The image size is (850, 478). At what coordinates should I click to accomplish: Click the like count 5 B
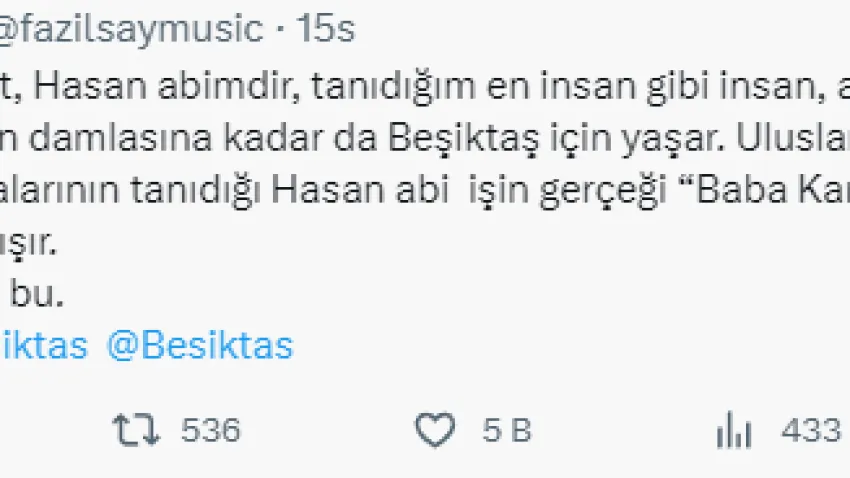coord(506,430)
